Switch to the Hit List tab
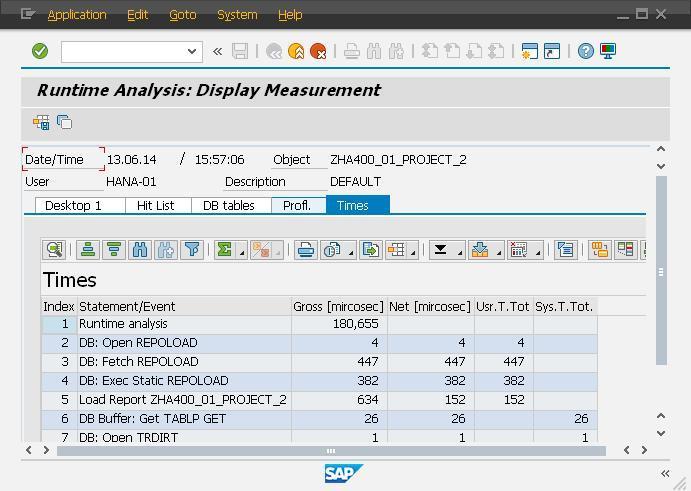The width and height of the screenshot is (691, 491). point(158,205)
